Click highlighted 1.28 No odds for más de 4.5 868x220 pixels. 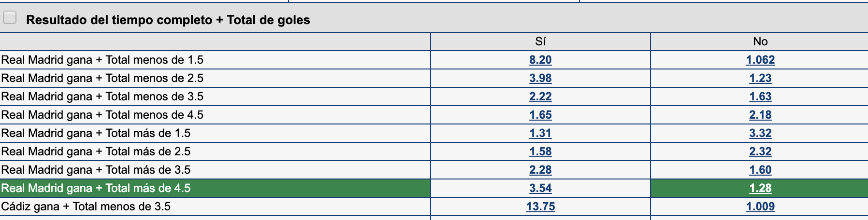coord(760,188)
